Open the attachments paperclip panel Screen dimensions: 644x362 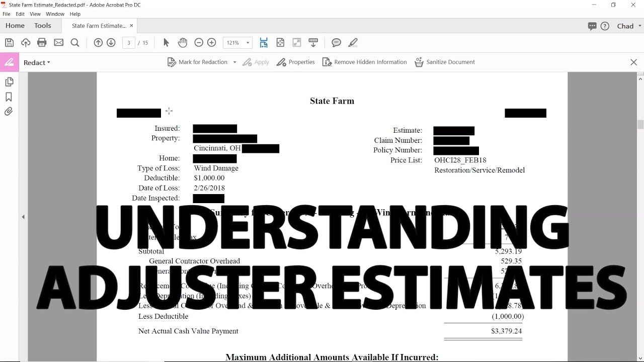(x=9, y=112)
